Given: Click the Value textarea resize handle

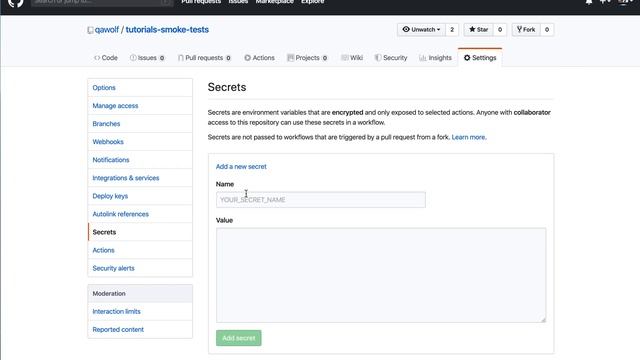Looking at the screenshot, I should coord(543,320).
